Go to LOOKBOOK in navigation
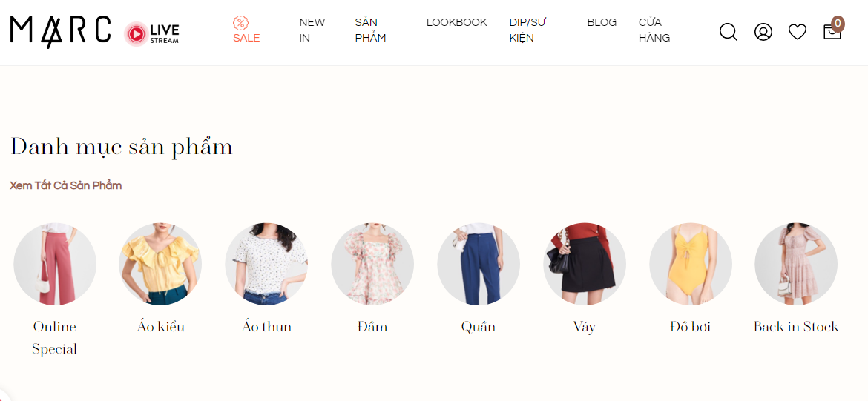This screenshot has width=868, height=401. (x=457, y=22)
